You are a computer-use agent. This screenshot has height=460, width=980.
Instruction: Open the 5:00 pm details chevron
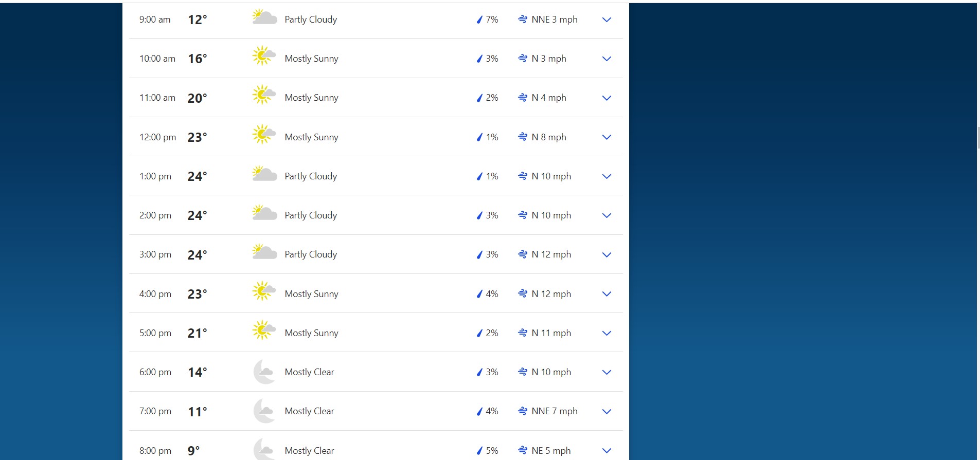point(607,333)
